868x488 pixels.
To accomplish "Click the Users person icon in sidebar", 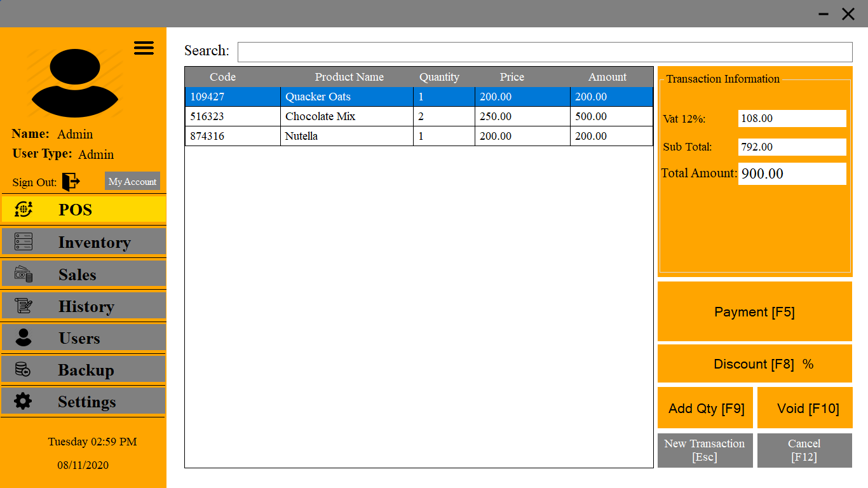I will [x=24, y=337].
